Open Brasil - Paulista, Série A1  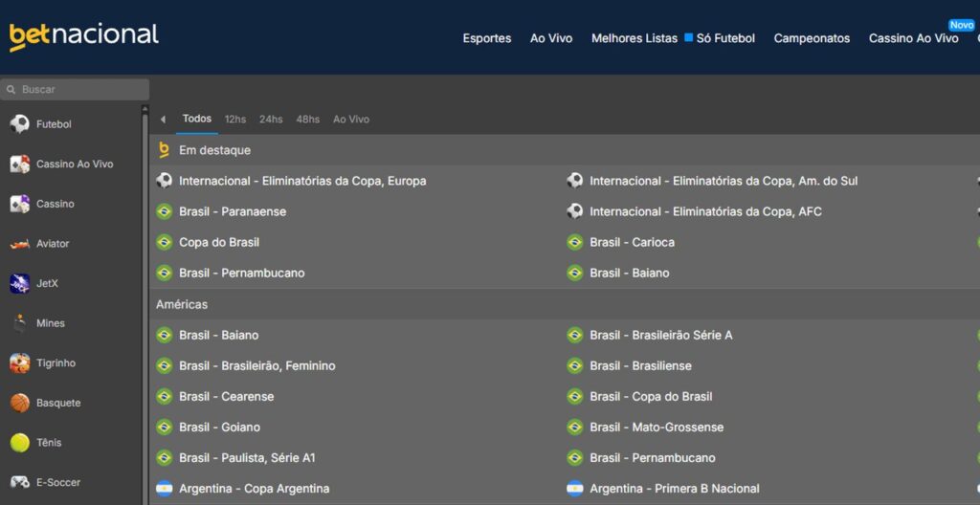click(x=248, y=457)
